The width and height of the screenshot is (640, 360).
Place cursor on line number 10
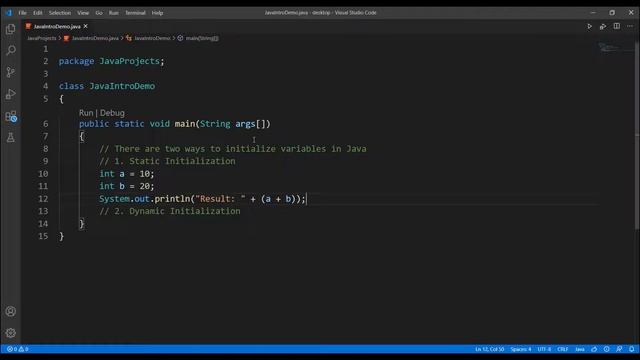(43, 174)
